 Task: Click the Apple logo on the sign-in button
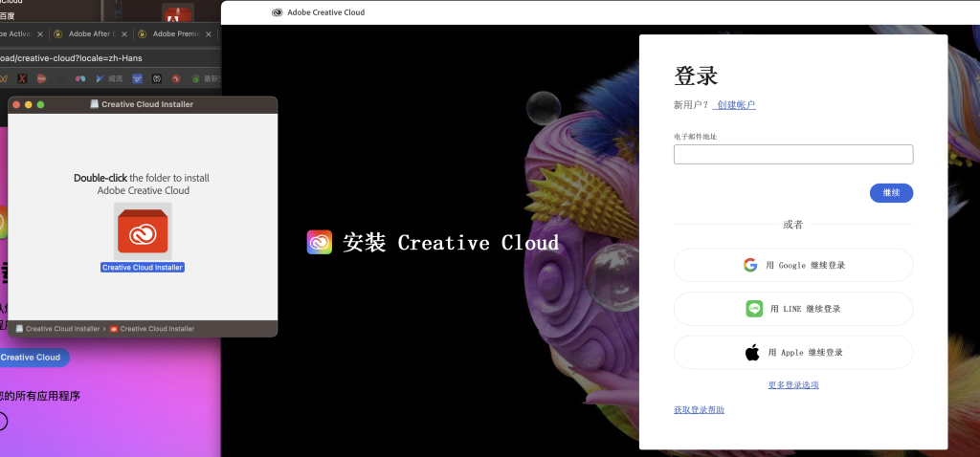[752, 353]
